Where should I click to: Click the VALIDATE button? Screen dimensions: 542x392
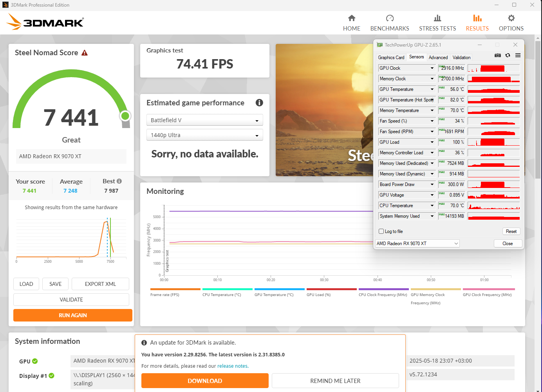[71, 300]
